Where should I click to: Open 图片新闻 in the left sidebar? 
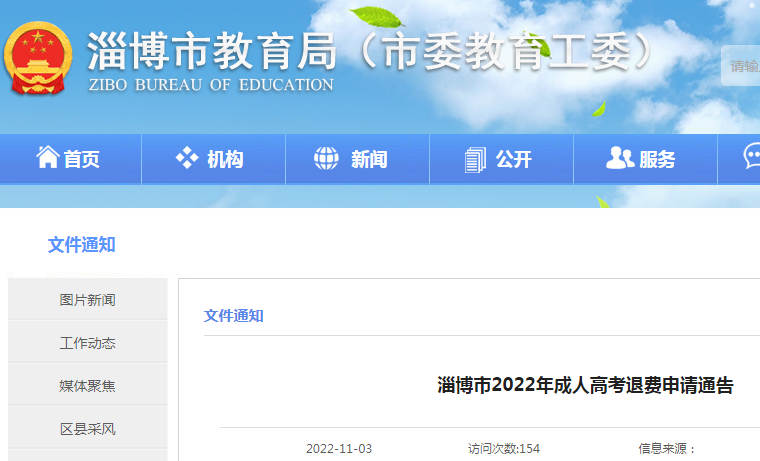87,300
